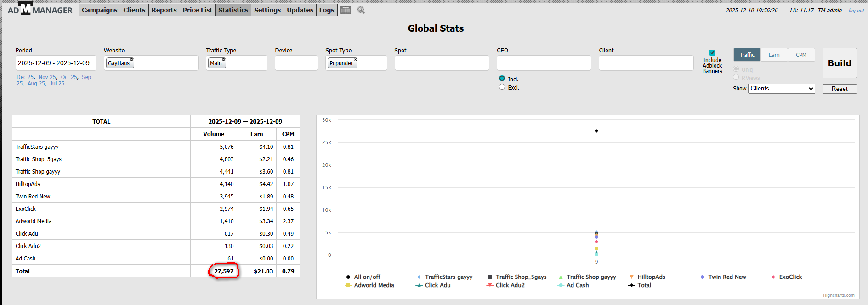Click the Total data point on the chart
The height and width of the screenshot is (305, 868).
[596, 131]
